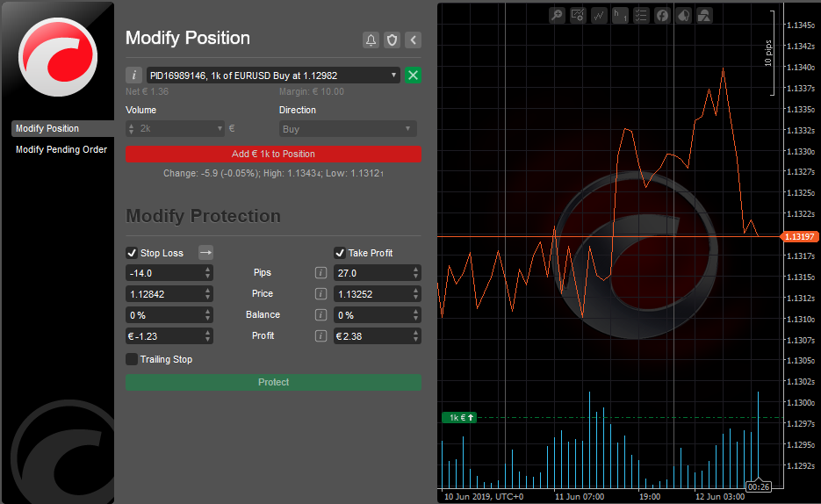Click Add € 1k to Position button

[273, 154]
